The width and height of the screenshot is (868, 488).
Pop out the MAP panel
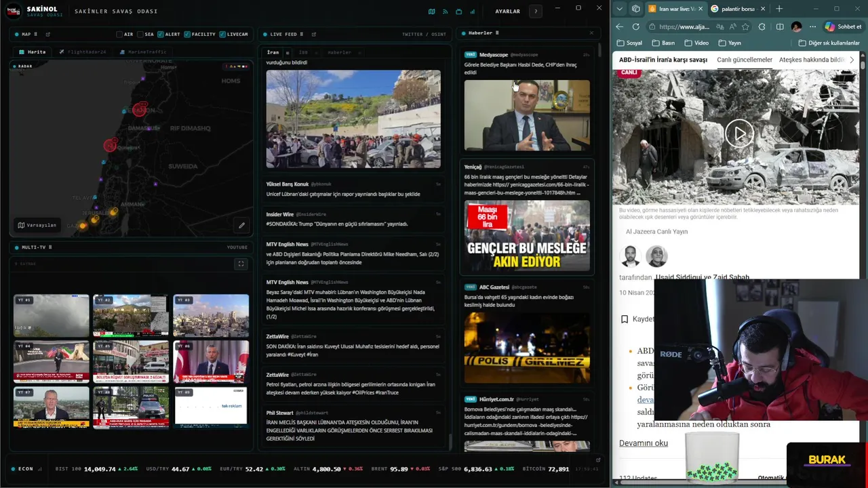(47, 34)
